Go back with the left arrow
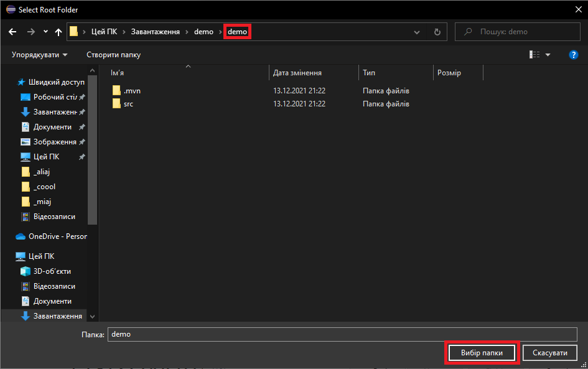The width and height of the screenshot is (588, 369). point(12,32)
